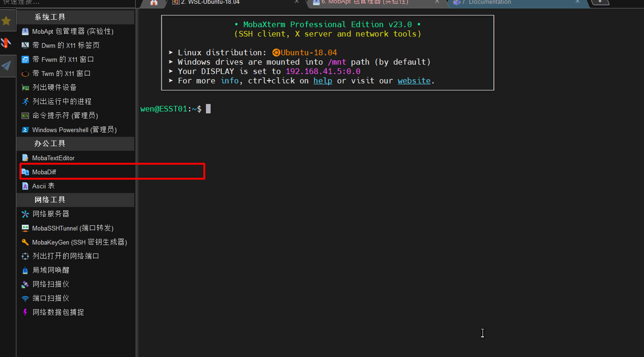Select the Swiss-knife tools sidebar tab
Viewport: 644px width, 357px height.
[6, 43]
